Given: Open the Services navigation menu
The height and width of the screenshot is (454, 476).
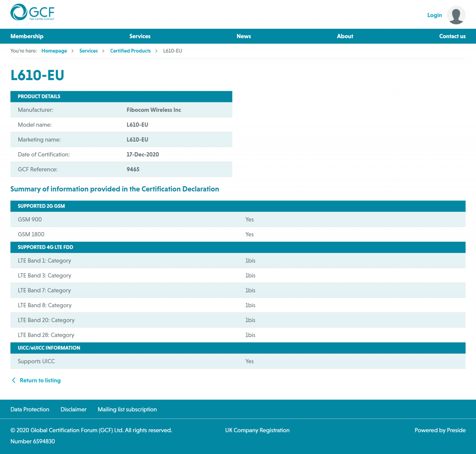Looking at the screenshot, I should pos(140,36).
